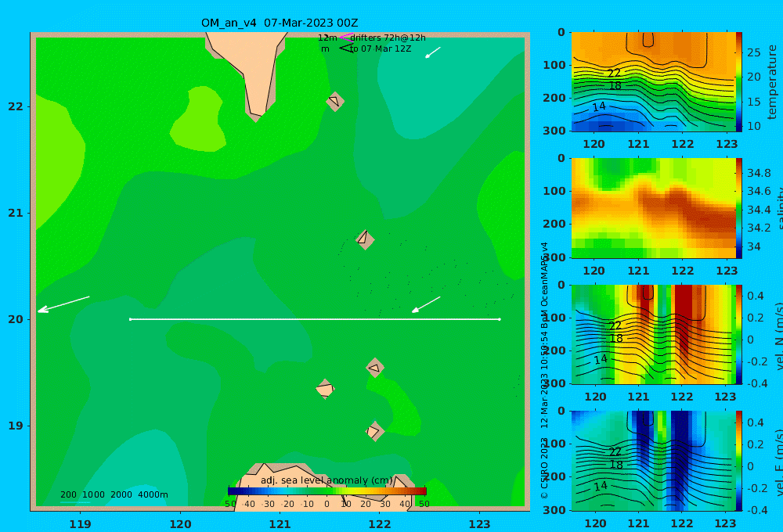This screenshot has width=783, height=532.
Task: Click the 'vel. N (m/s)' axis label
Action: [778, 336]
